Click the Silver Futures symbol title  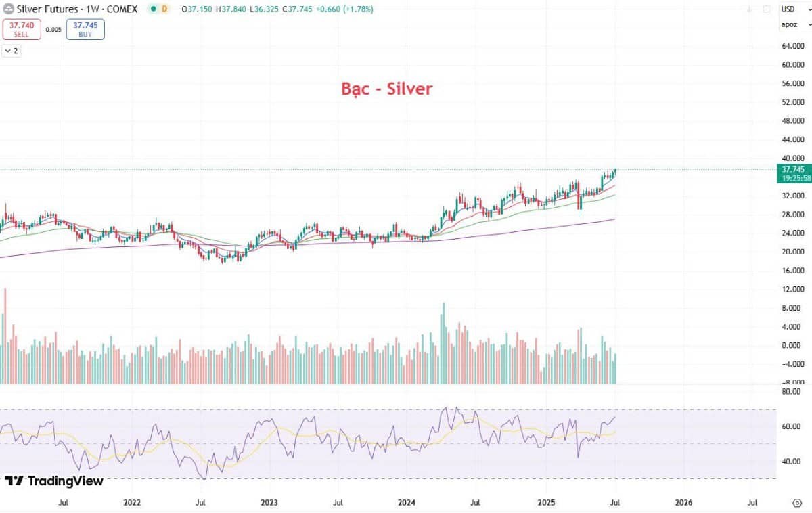point(47,9)
